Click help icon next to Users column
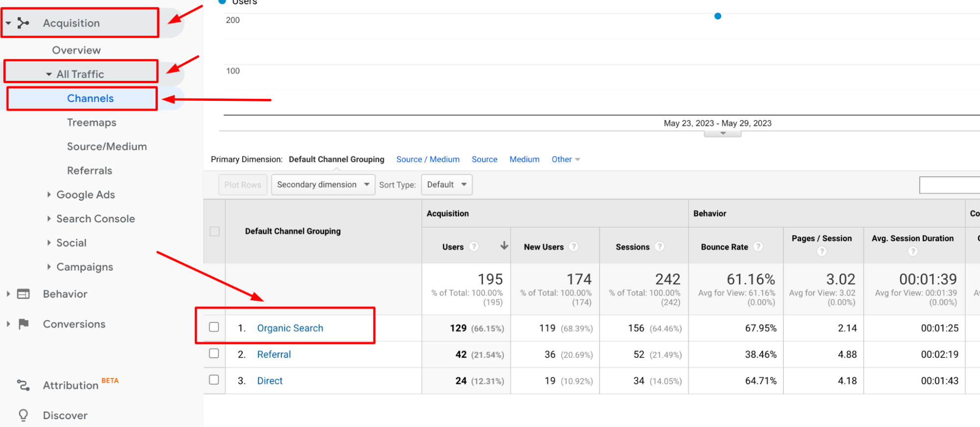The height and width of the screenshot is (427, 980). [x=474, y=247]
